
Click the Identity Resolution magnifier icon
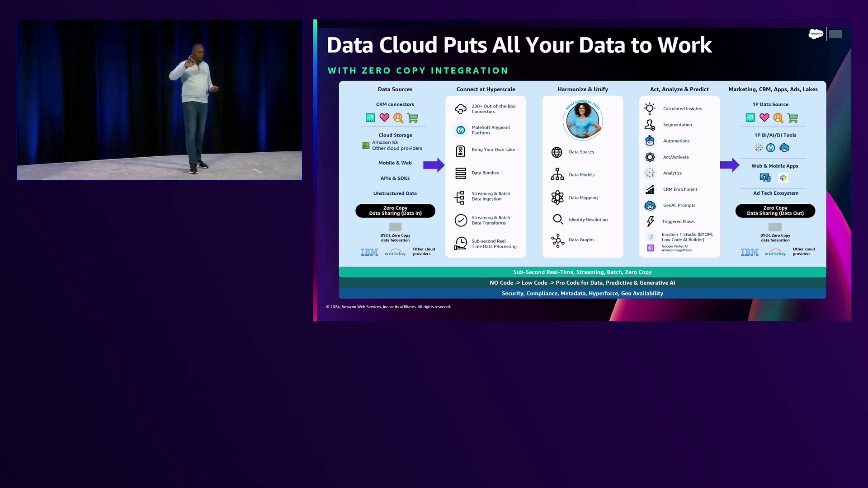click(x=558, y=219)
